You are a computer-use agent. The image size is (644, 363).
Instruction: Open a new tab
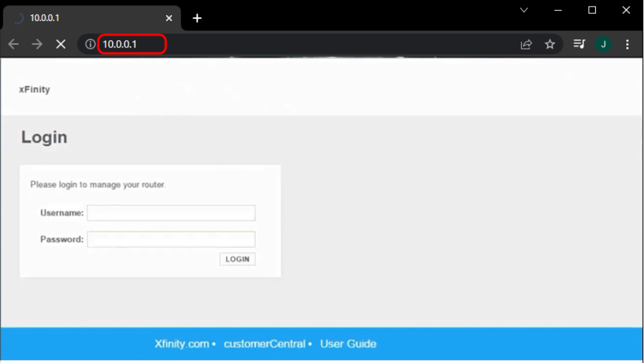coord(197,18)
